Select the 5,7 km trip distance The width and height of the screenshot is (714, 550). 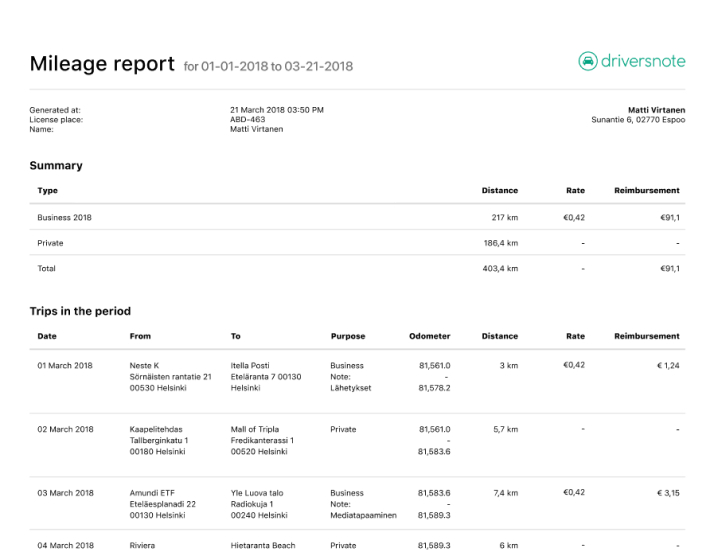(x=505, y=429)
